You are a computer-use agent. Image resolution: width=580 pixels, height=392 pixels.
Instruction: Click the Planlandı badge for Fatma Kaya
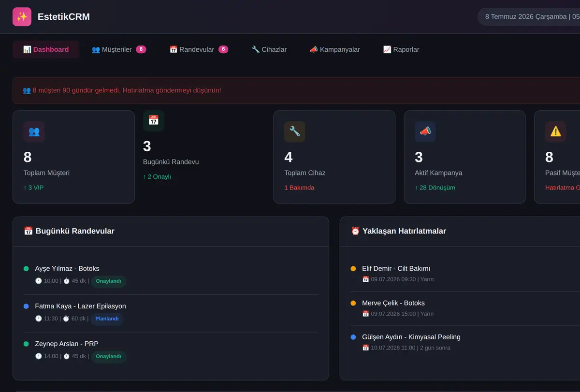107,319
